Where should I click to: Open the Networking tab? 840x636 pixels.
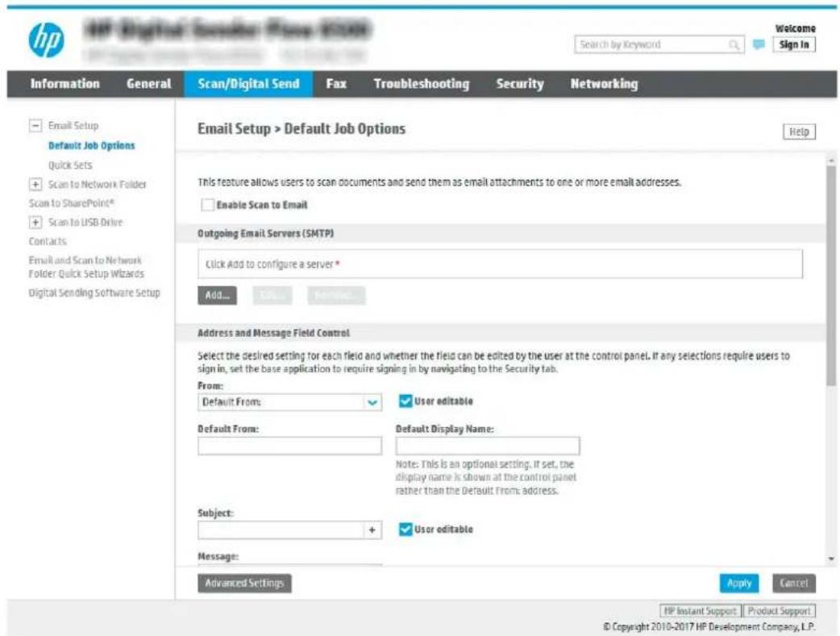605,84
